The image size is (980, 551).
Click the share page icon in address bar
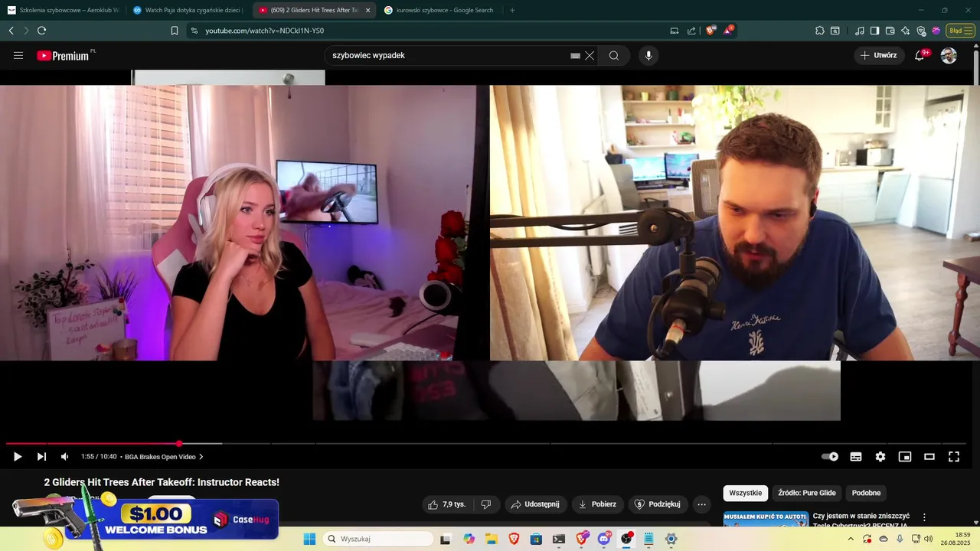coord(691,31)
